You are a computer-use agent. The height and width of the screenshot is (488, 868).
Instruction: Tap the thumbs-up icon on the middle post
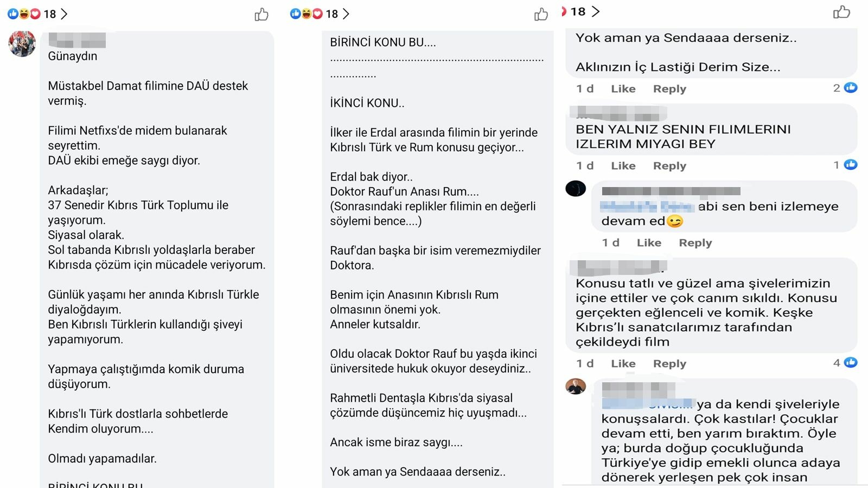pos(541,14)
